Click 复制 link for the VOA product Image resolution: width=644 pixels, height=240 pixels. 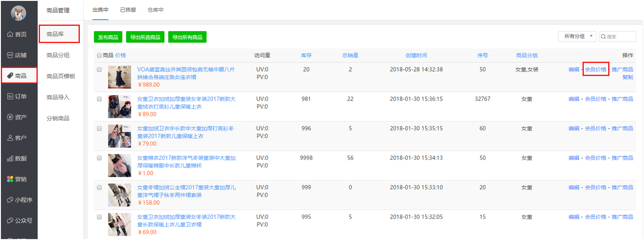[x=627, y=77]
